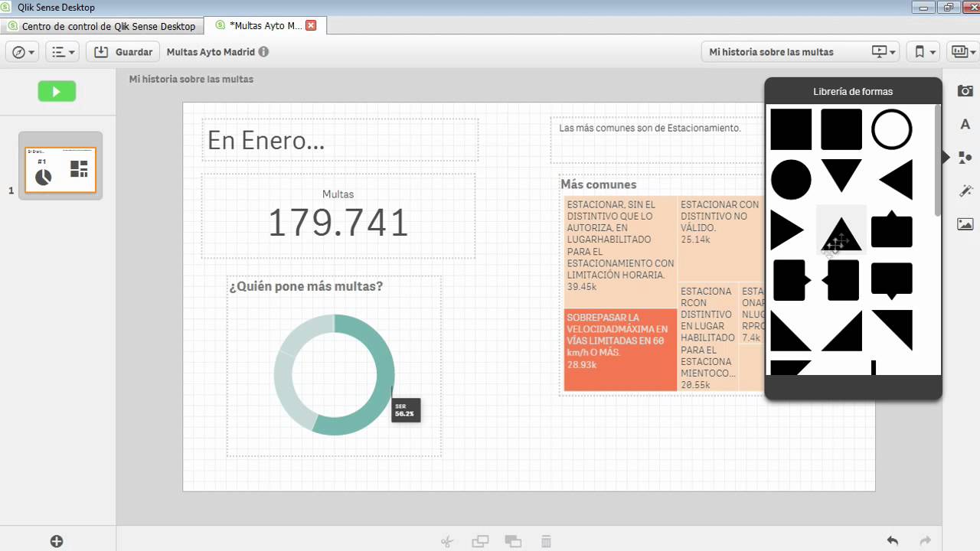Viewport: 980px width, 551px height.
Task: Pick the box shape with left-side pointer
Action: point(840,280)
